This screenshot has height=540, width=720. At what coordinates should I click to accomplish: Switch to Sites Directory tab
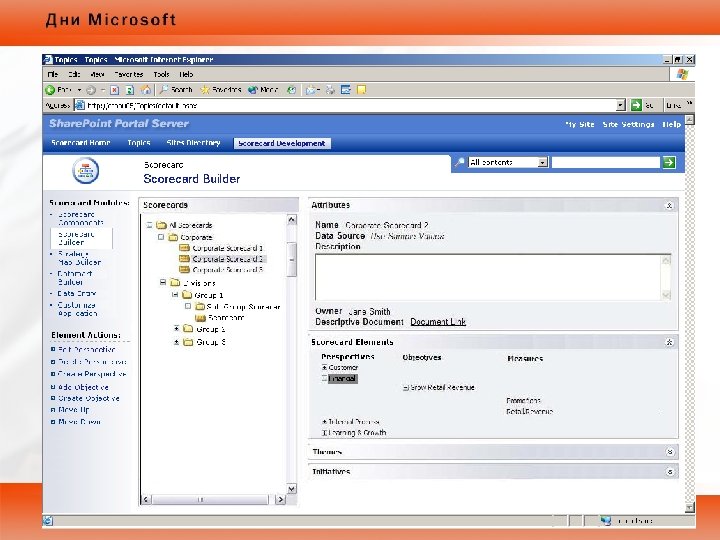[193, 143]
